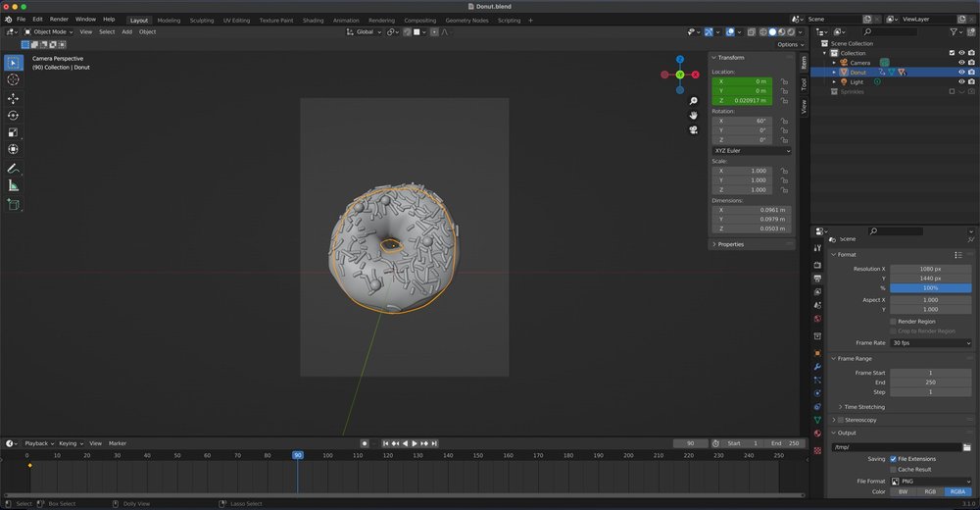Enable the Sprinkles collection checkbox

pyautogui.click(x=952, y=91)
